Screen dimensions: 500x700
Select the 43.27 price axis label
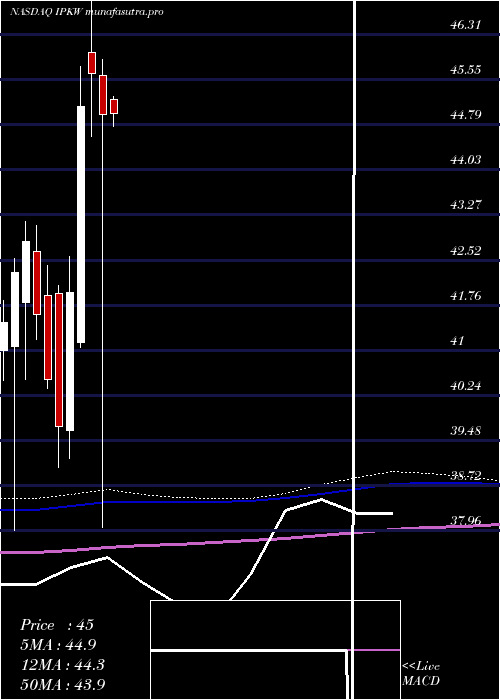pyautogui.click(x=465, y=205)
